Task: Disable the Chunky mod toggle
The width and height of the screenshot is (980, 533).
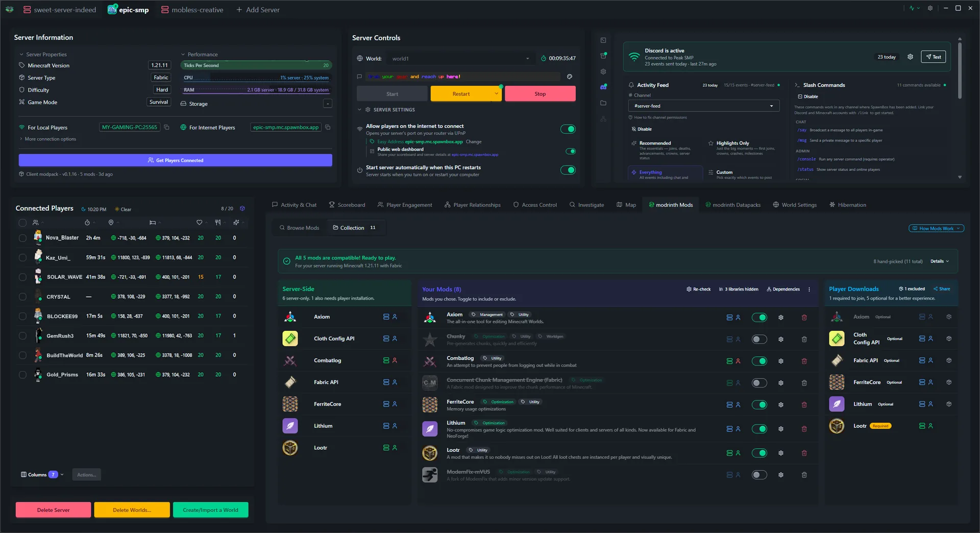Action: point(759,339)
